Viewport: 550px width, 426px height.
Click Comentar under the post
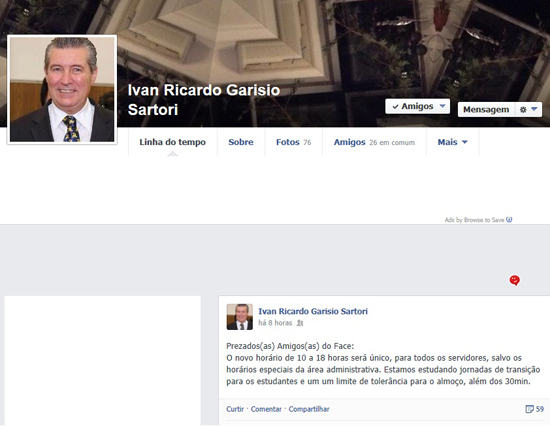click(x=266, y=409)
